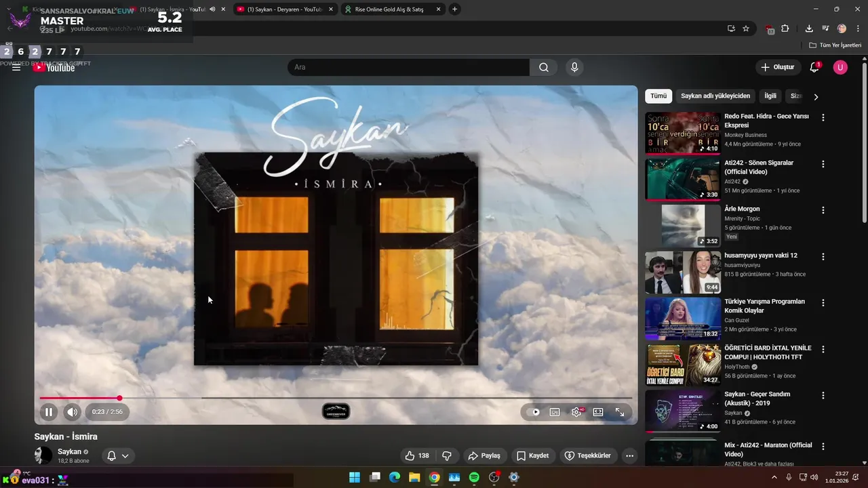Open the Saykan channel name link

[69, 451]
